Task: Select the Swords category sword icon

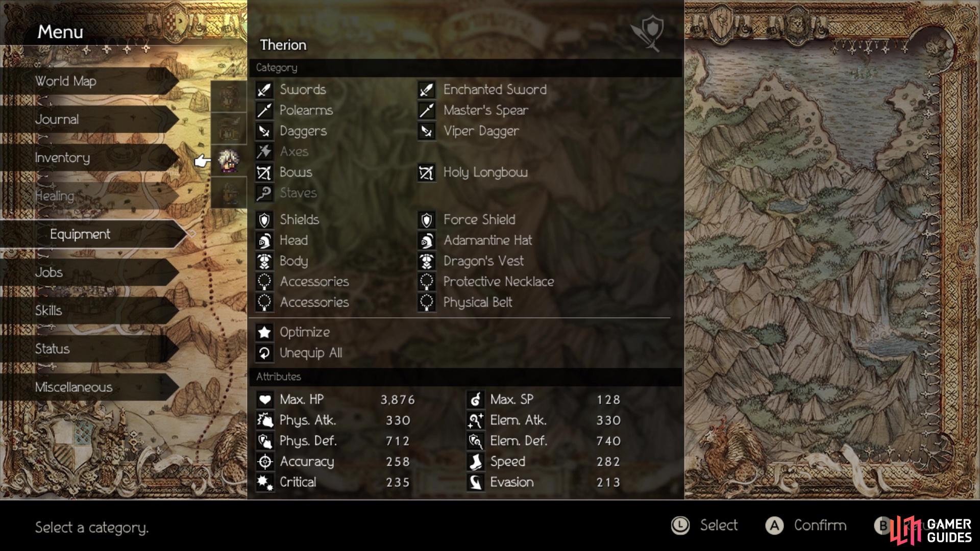Action: [264, 90]
